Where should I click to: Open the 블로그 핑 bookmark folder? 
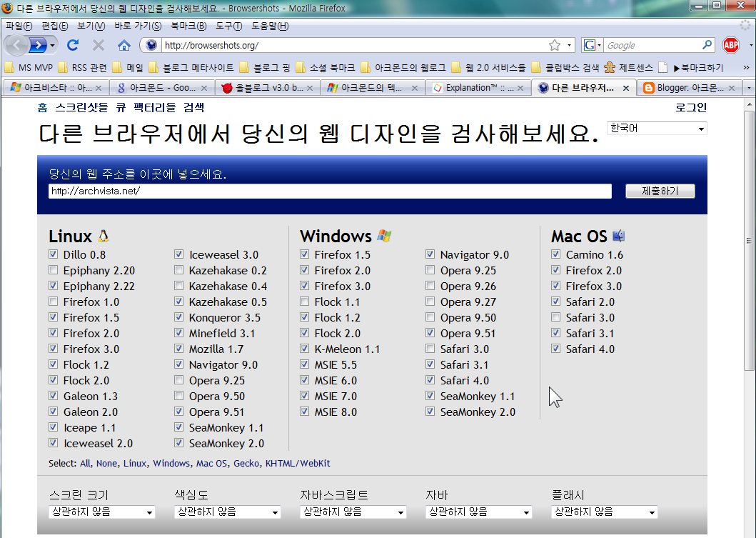point(265,68)
